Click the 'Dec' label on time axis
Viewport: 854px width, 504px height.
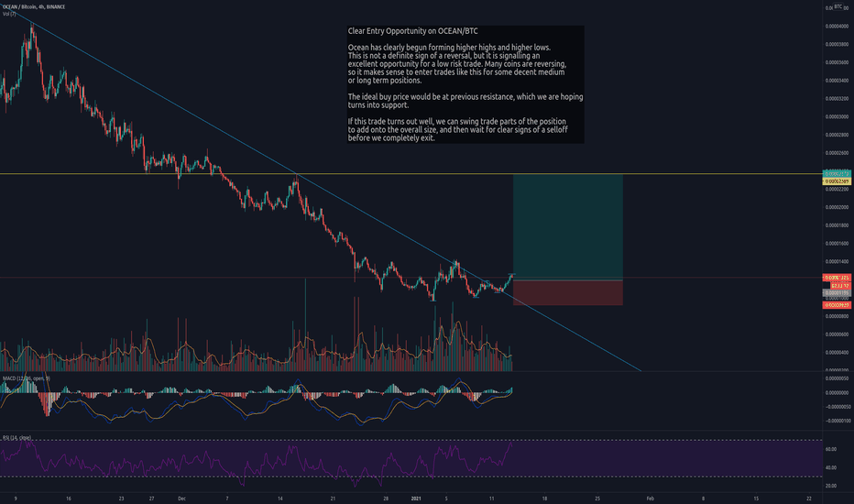[x=182, y=499]
